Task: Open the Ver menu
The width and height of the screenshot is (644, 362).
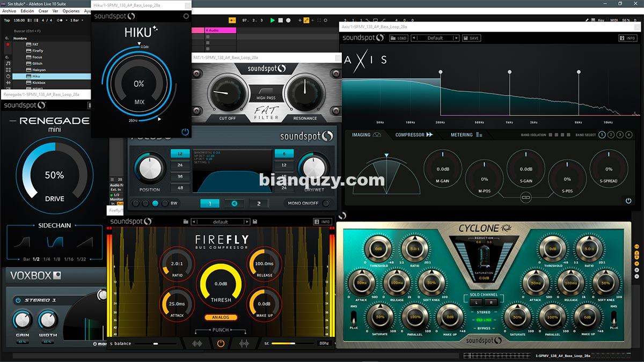Action: (55, 11)
